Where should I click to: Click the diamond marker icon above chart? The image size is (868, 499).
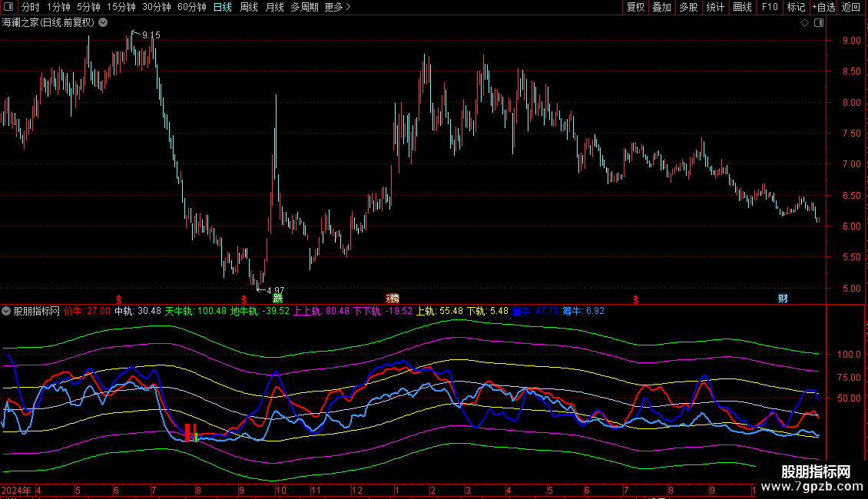804,23
